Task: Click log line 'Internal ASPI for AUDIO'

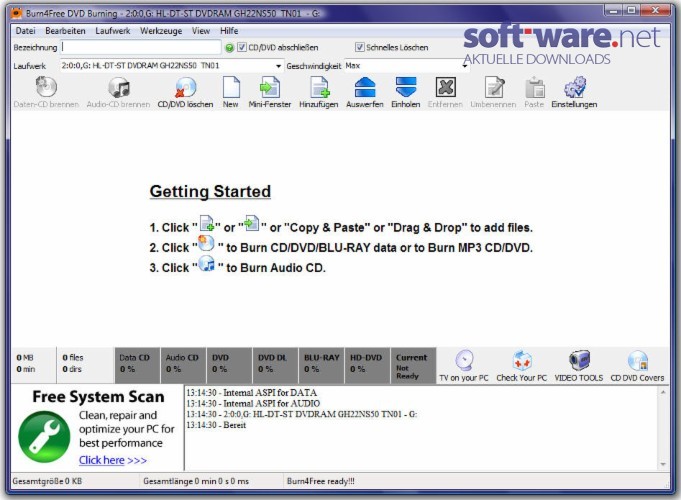Action: (253, 404)
